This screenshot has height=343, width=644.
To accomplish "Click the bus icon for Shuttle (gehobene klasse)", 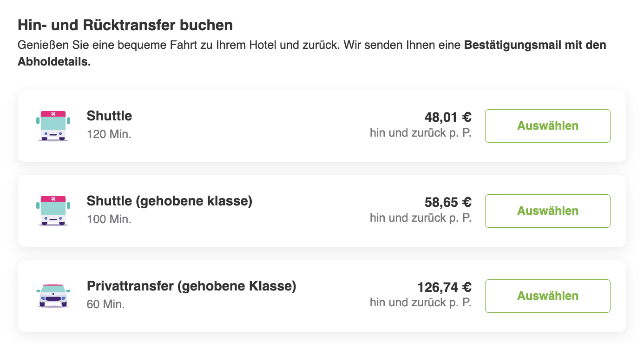I will pos(53,211).
